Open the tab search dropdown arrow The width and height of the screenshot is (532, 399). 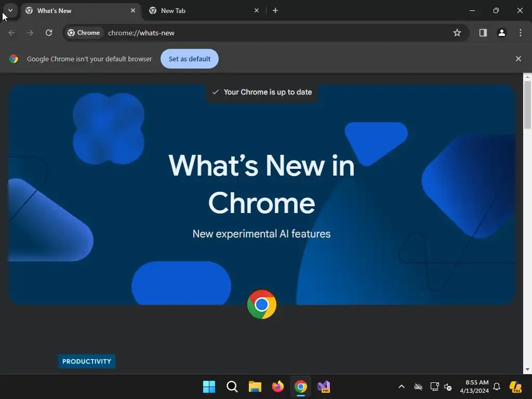(10, 10)
